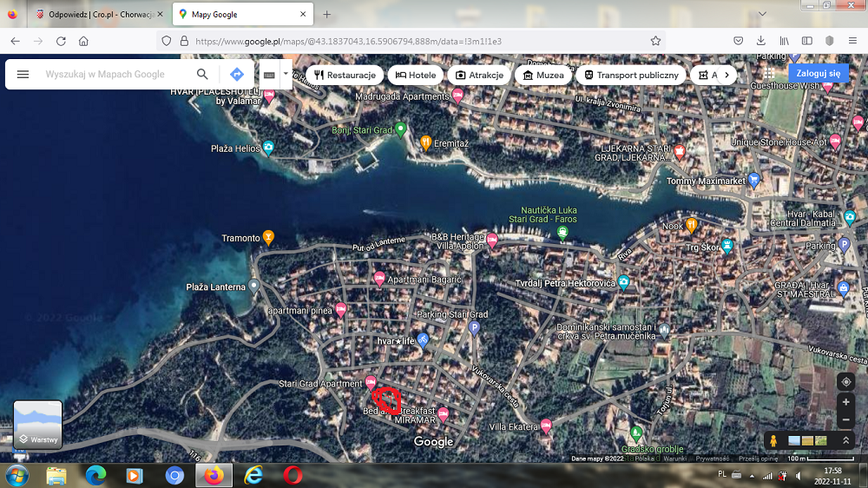Screen dimensions: 868x488
Task: Zoom out the map with minus button
Action: 846,421
